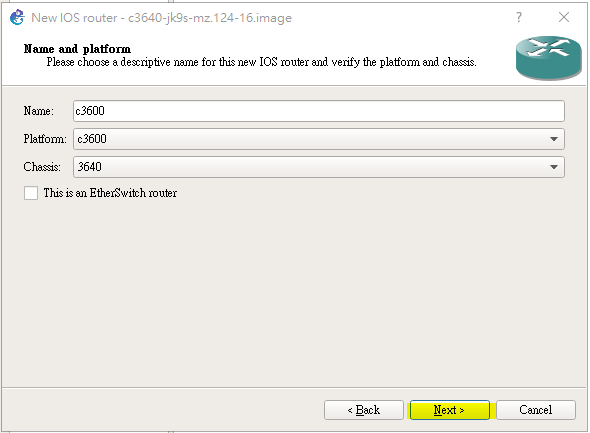Go to previous step with Back button
This screenshot has height=433, width=590.
pyautogui.click(x=363, y=410)
